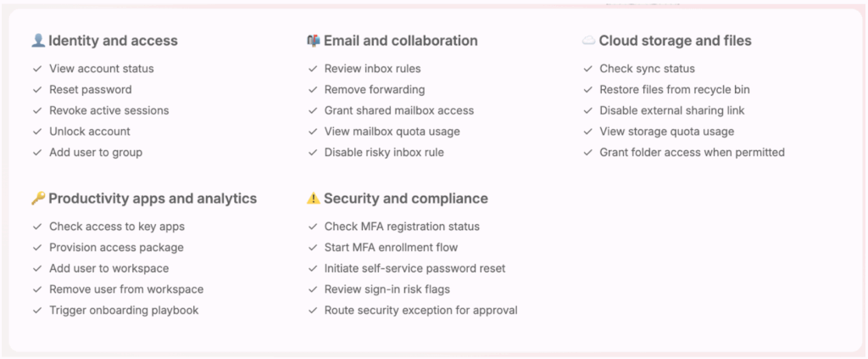
Task: Select the Unlock account item
Action: 90,132
